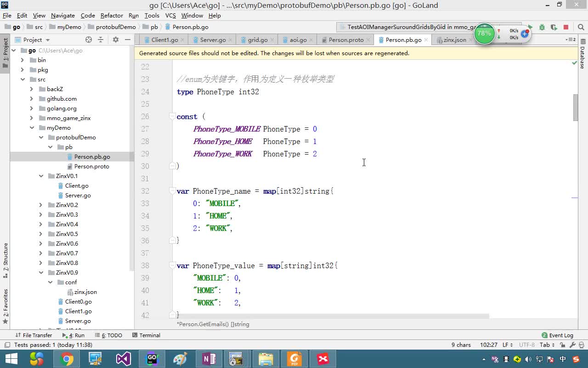Open Project panel settings gear
The image size is (588, 368).
(x=116, y=40)
